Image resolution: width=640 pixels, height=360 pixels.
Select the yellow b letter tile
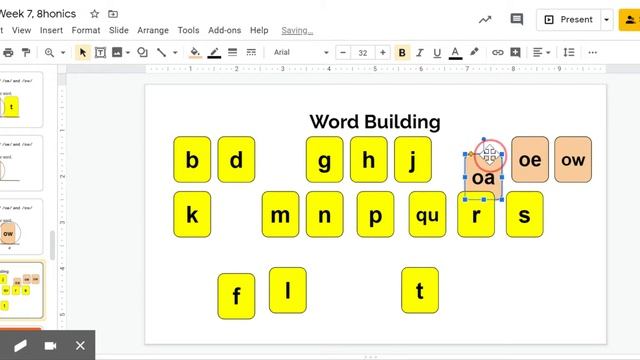click(x=192, y=160)
